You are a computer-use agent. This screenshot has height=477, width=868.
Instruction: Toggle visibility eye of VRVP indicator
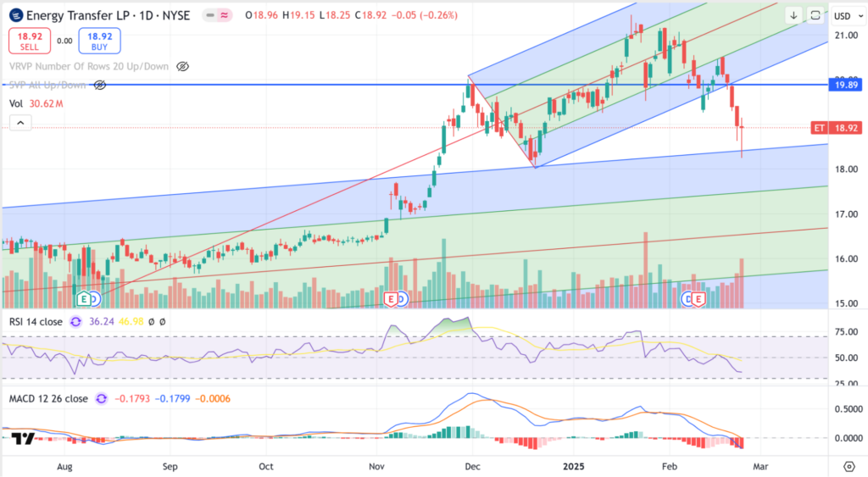click(x=183, y=66)
